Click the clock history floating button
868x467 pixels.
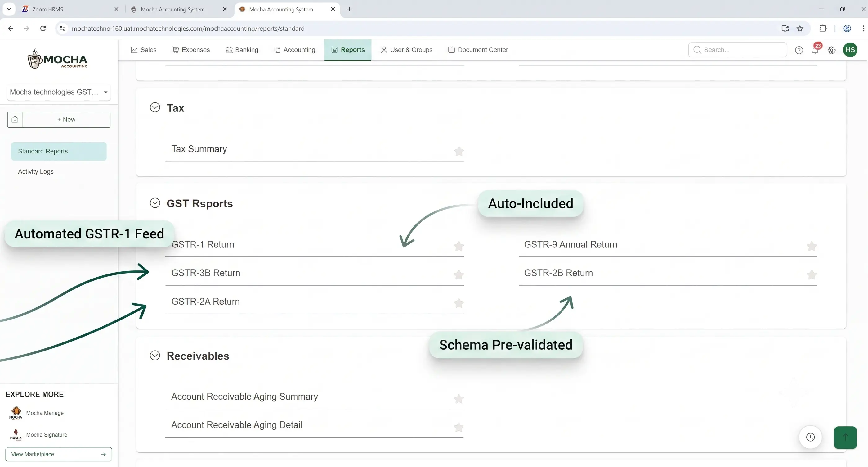(810, 437)
